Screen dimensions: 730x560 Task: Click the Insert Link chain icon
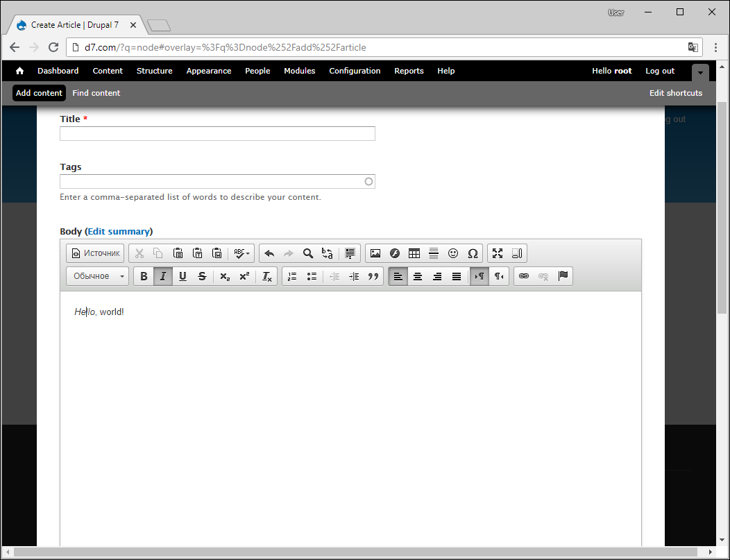524,276
